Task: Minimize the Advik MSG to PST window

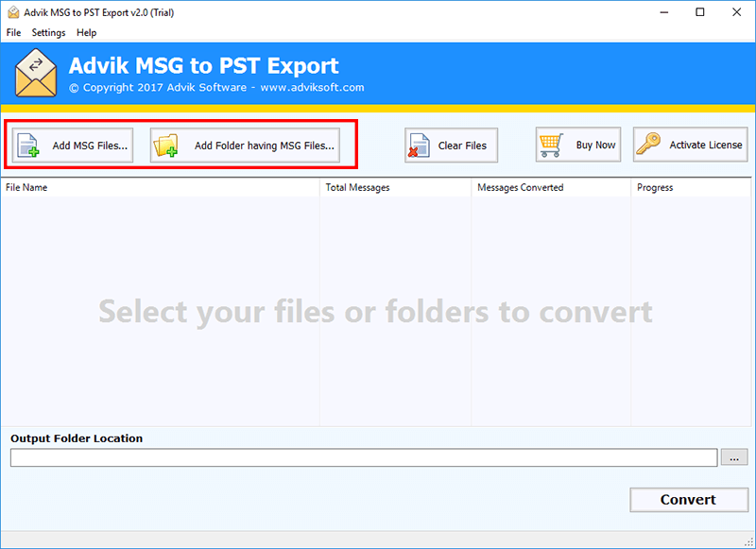Action: tap(664, 12)
